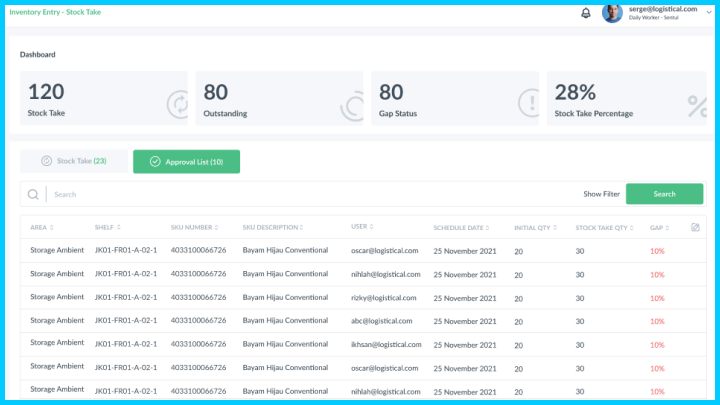Click the abc@logistical.com user cell
This screenshot has height=405, width=720.
coord(382,320)
